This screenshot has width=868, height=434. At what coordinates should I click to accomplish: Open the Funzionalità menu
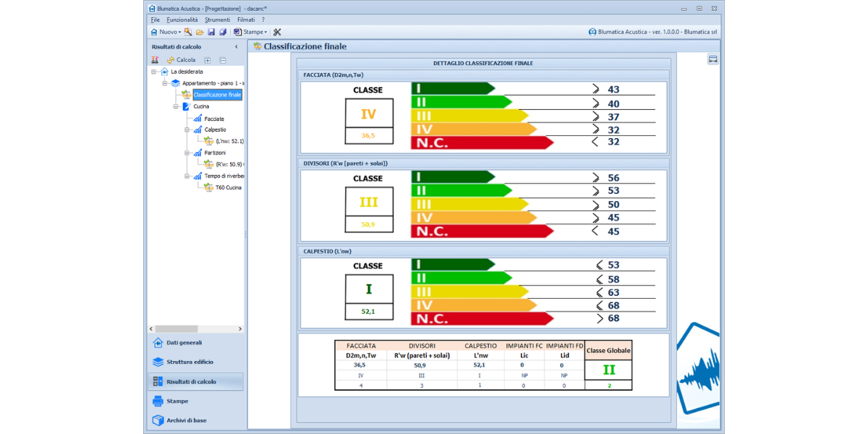pyautogui.click(x=182, y=20)
